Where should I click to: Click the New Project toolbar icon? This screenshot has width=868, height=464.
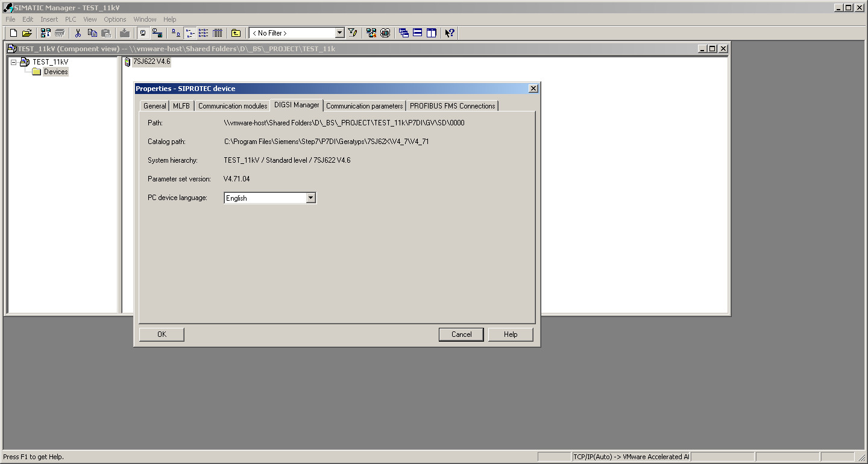13,33
